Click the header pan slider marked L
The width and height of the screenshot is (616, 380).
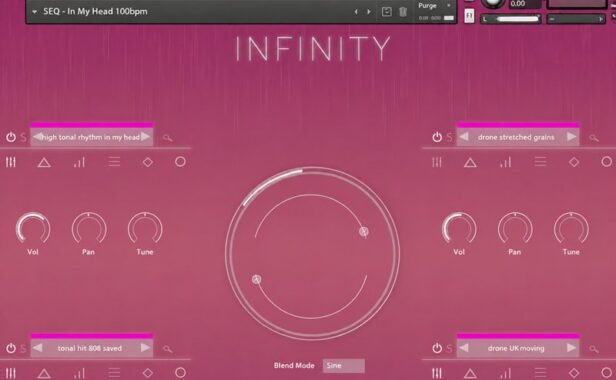(511, 19)
